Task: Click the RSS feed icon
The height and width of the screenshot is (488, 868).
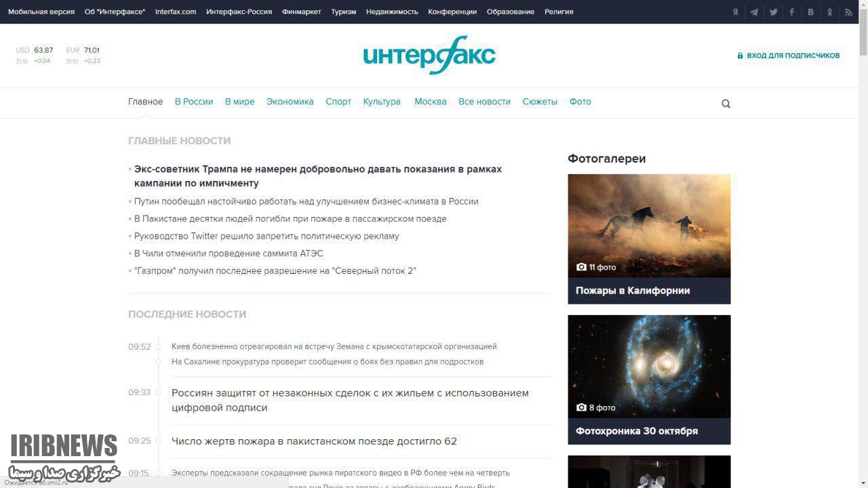Action: tap(848, 12)
